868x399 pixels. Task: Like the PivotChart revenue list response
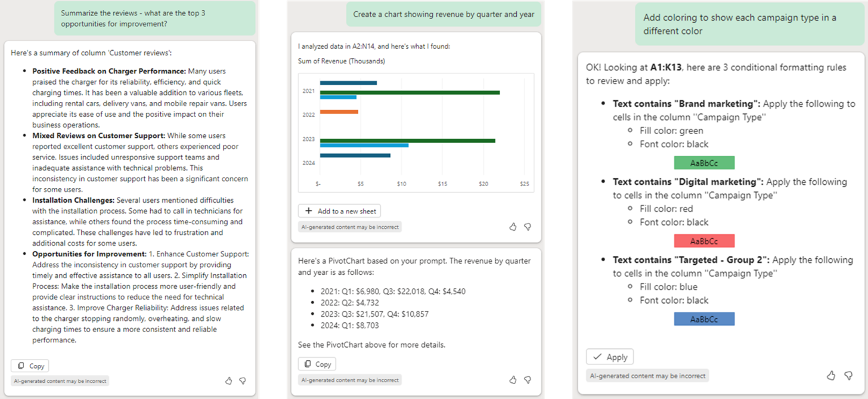click(513, 379)
